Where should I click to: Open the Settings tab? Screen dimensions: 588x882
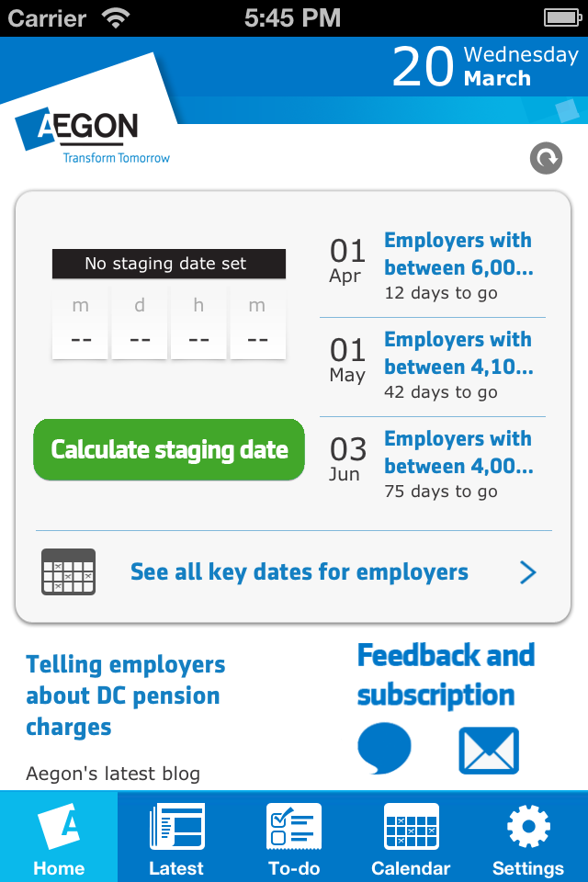(528, 837)
